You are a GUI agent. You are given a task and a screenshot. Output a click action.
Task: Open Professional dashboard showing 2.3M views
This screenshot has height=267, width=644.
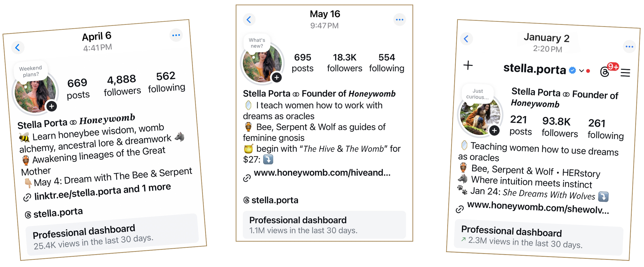point(538,237)
